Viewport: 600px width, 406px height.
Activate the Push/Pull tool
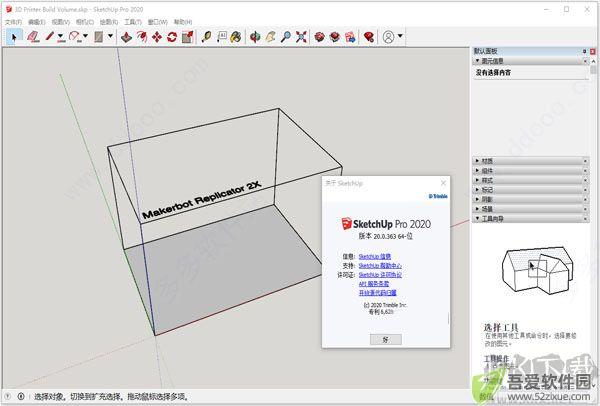pos(126,37)
